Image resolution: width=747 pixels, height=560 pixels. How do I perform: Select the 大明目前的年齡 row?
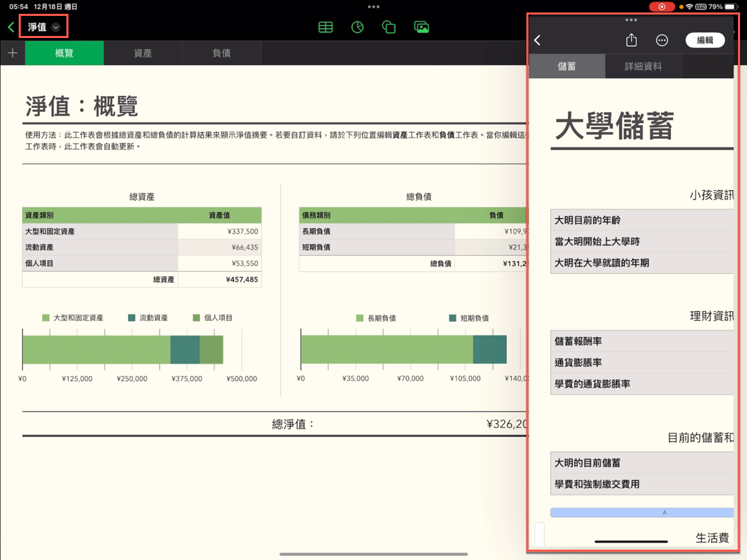(642, 220)
